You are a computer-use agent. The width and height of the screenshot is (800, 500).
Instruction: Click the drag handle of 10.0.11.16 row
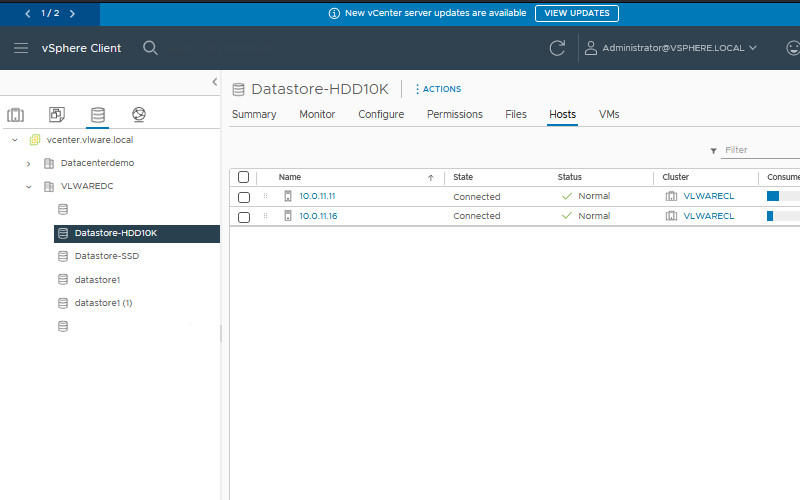click(x=265, y=216)
